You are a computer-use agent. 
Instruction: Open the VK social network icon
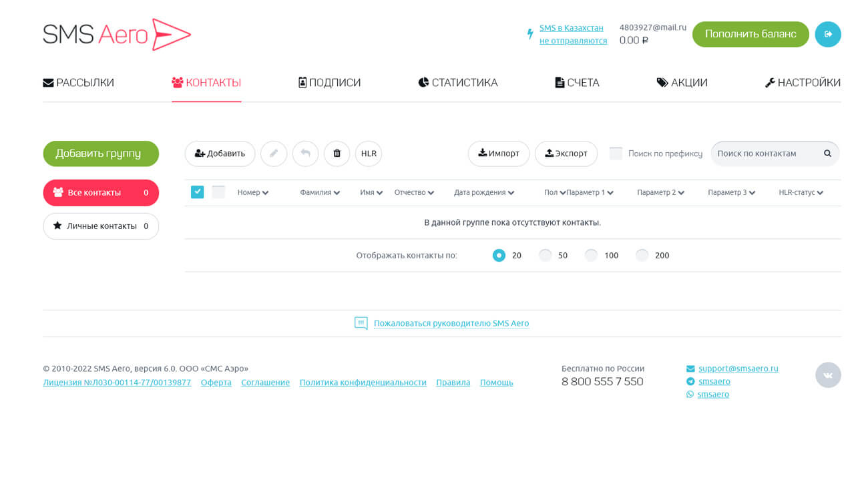coord(828,375)
